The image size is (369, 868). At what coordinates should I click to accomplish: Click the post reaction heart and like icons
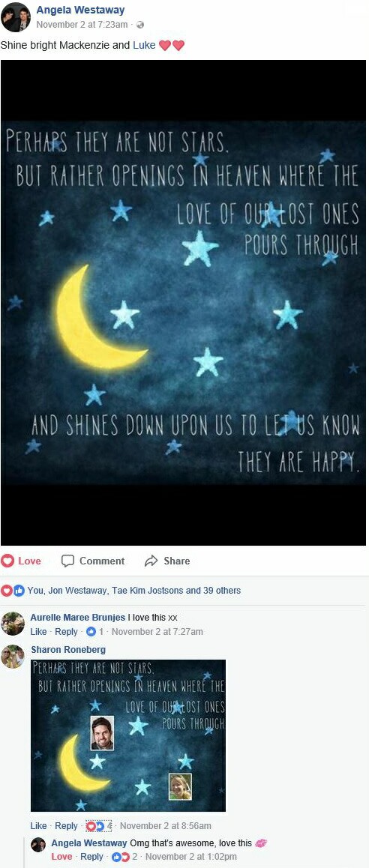tap(13, 590)
